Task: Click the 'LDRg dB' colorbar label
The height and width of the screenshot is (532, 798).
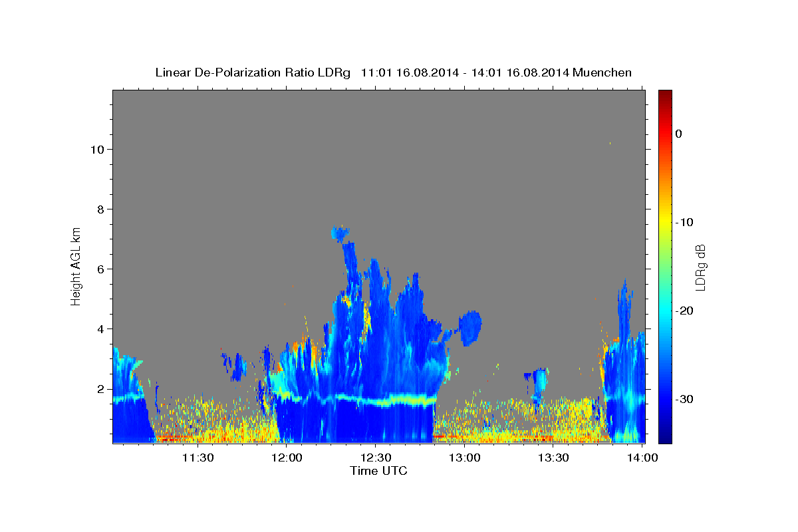Action: tap(700, 267)
